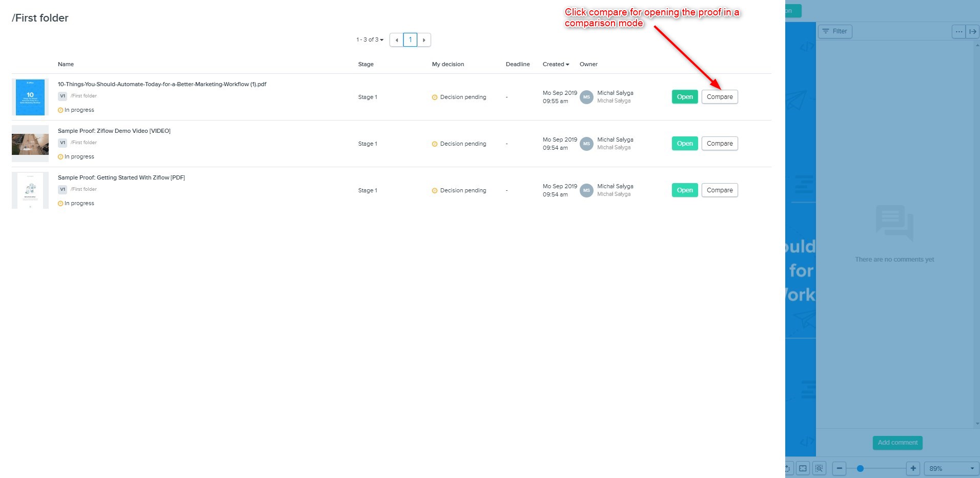
Task: Go to the next page arrow
Action: [x=424, y=40]
